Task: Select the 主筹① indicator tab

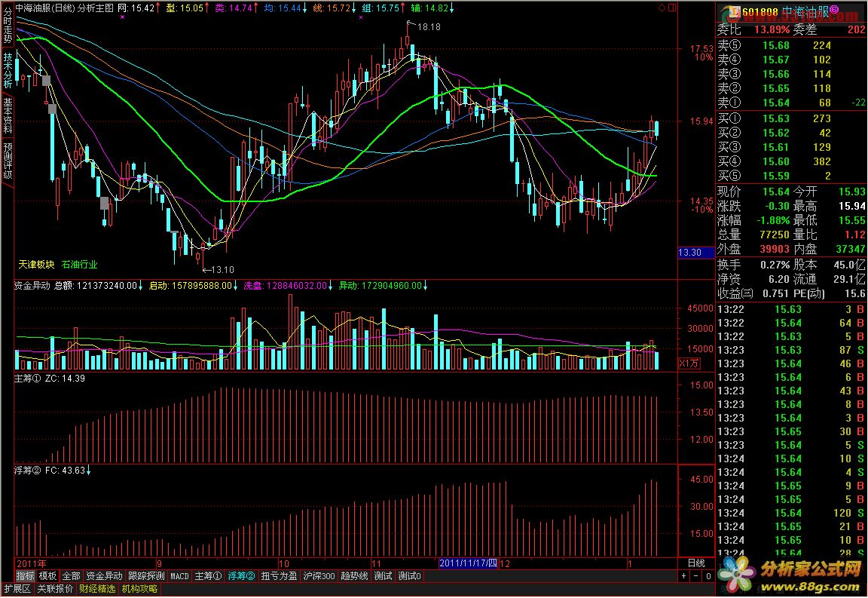Action: coord(208,576)
